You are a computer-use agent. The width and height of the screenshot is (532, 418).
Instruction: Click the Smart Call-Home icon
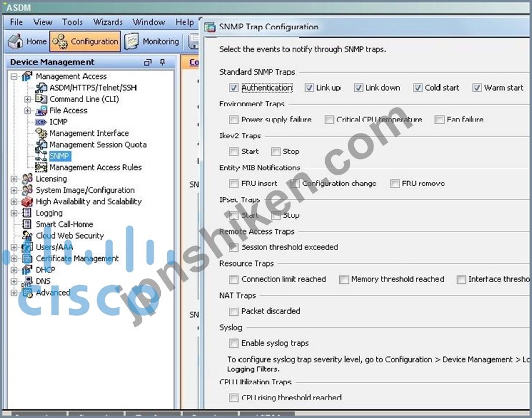pyautogui.click(x=27, y=224)
